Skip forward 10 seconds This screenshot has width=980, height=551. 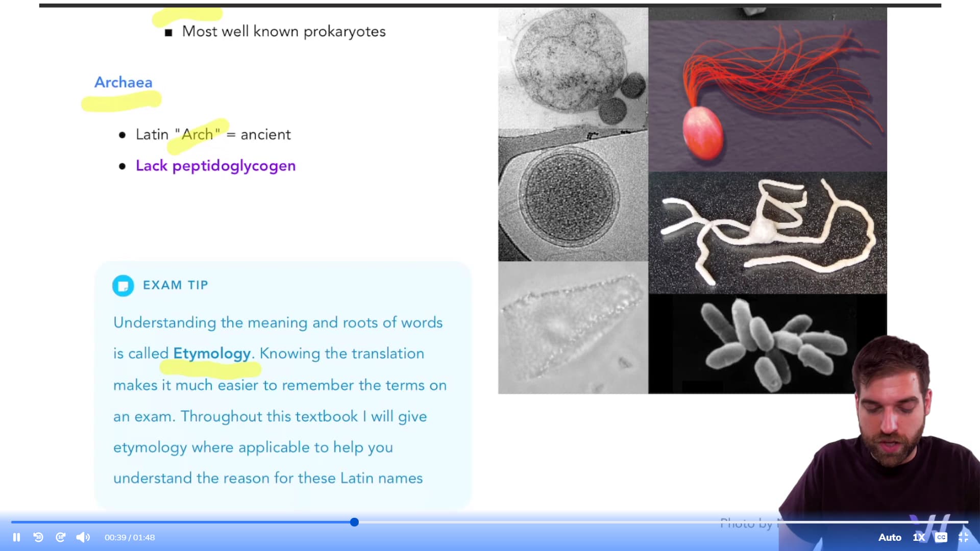[x=61, y=537]
